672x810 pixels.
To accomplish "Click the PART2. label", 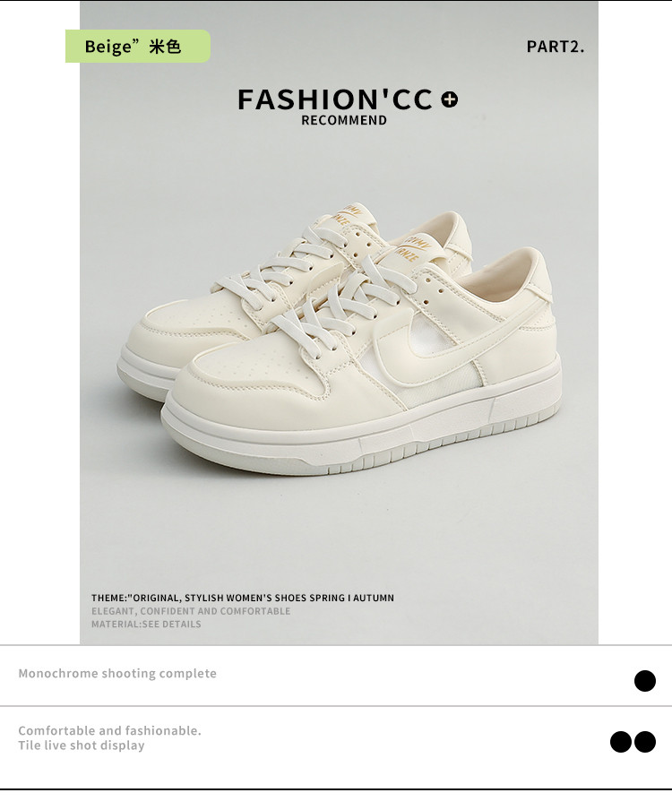I will [556, 47].
